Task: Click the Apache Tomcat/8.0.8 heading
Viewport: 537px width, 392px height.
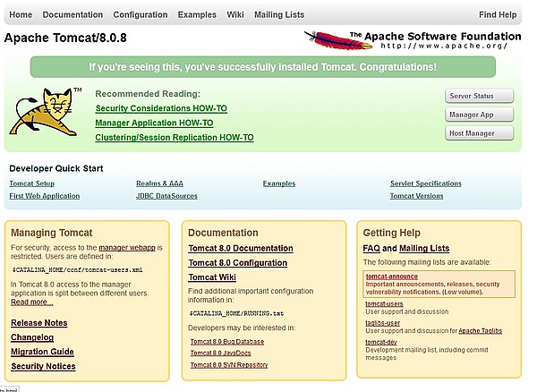Action: pyautogui.click(x=65, y=38)
